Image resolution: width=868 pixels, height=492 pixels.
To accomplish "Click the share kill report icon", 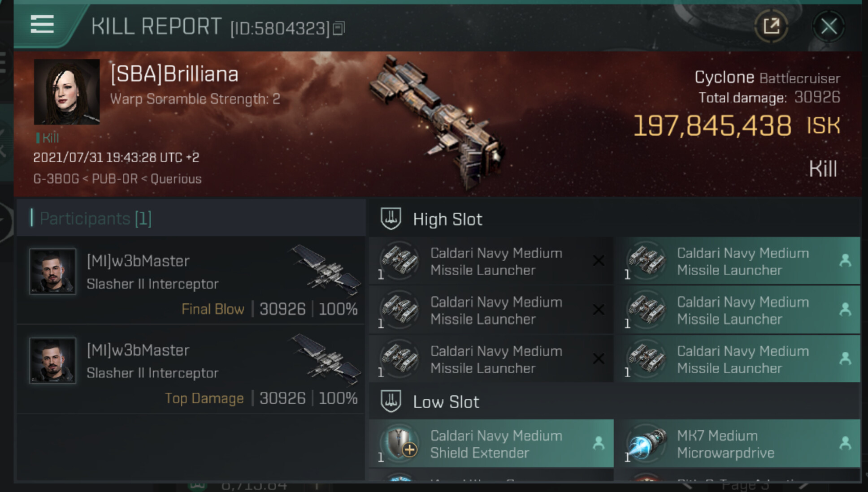I will (x=771, y=26).
